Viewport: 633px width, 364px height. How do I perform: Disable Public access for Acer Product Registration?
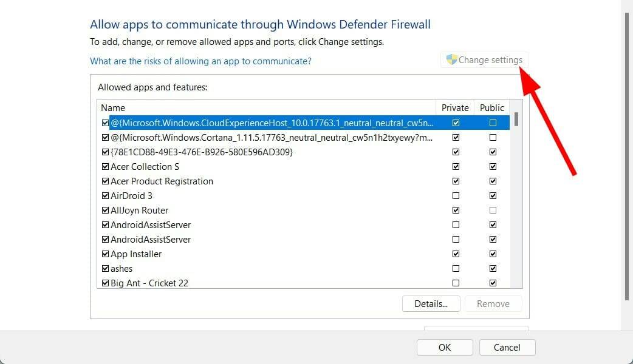493,181
